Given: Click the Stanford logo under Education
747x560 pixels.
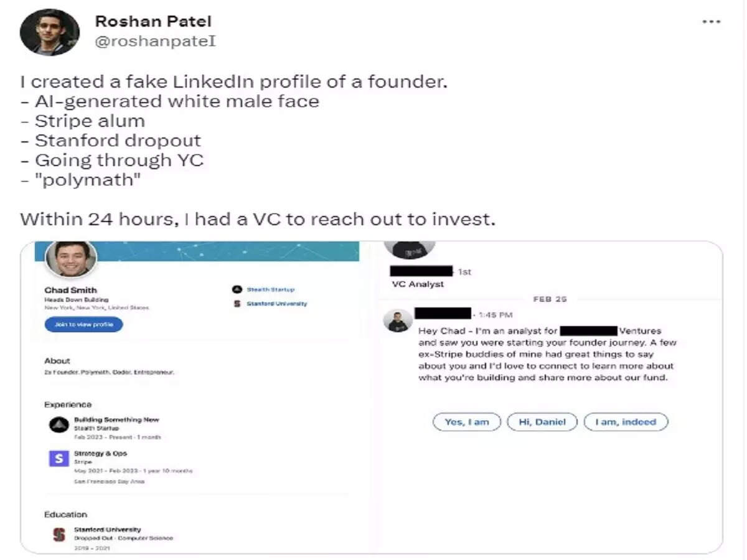Looking at the screenshot, I should [x=59, y=534].
